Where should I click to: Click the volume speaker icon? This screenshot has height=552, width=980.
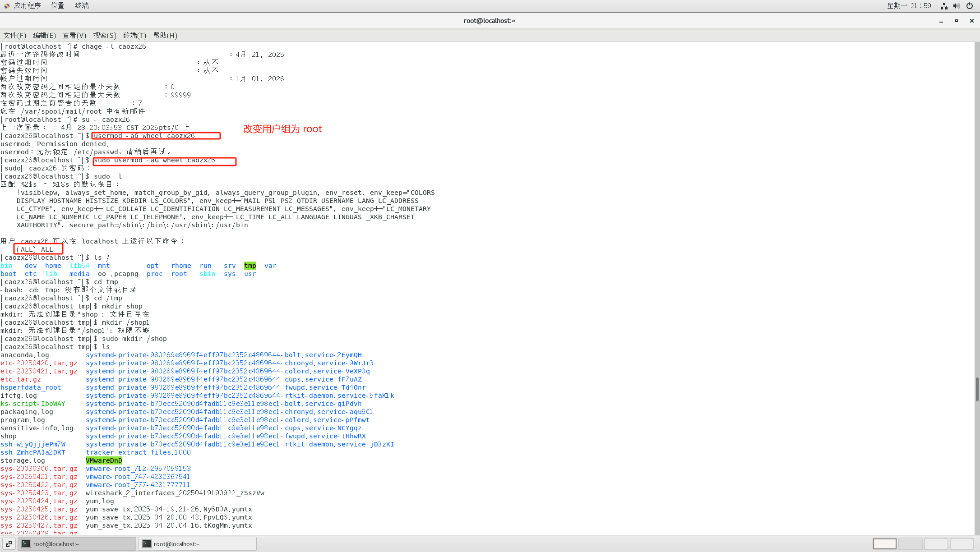tap(956, 6)
